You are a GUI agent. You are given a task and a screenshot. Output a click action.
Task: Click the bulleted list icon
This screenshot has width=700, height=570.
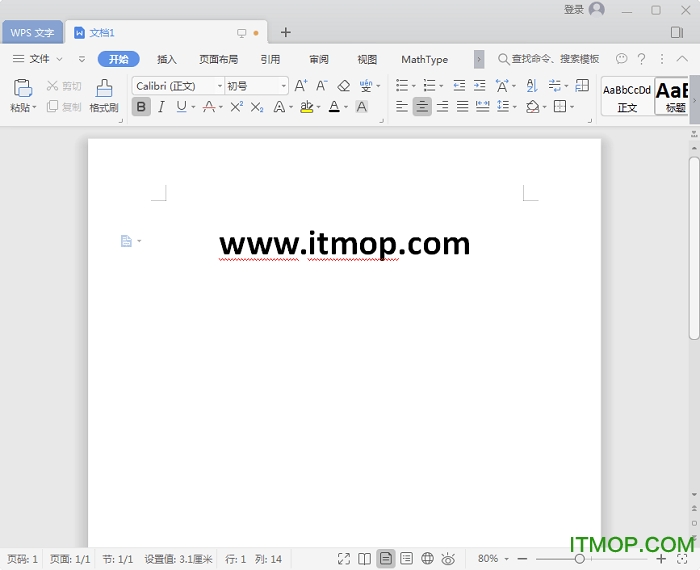[x=402, y=85]
